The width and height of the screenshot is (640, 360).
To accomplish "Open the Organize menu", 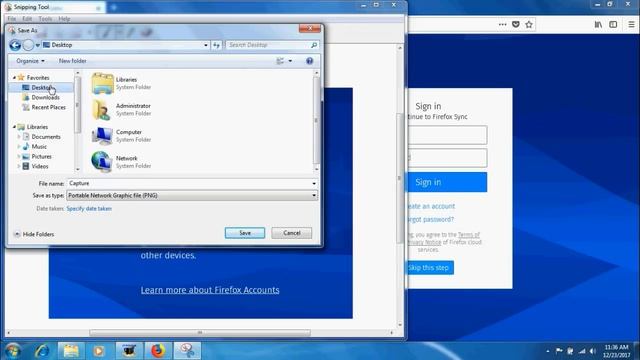I will [x=30, y=61].
